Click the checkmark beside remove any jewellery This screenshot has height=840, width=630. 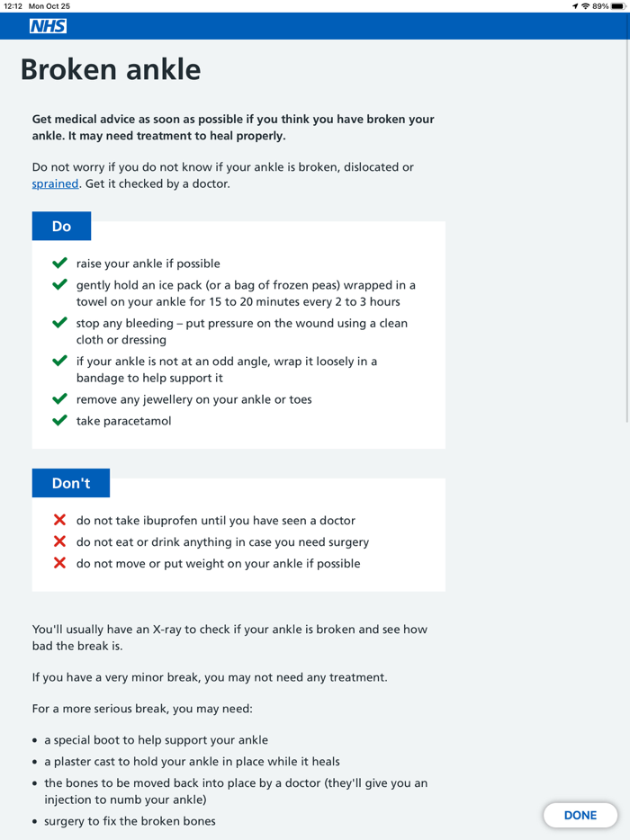point(58,398)
